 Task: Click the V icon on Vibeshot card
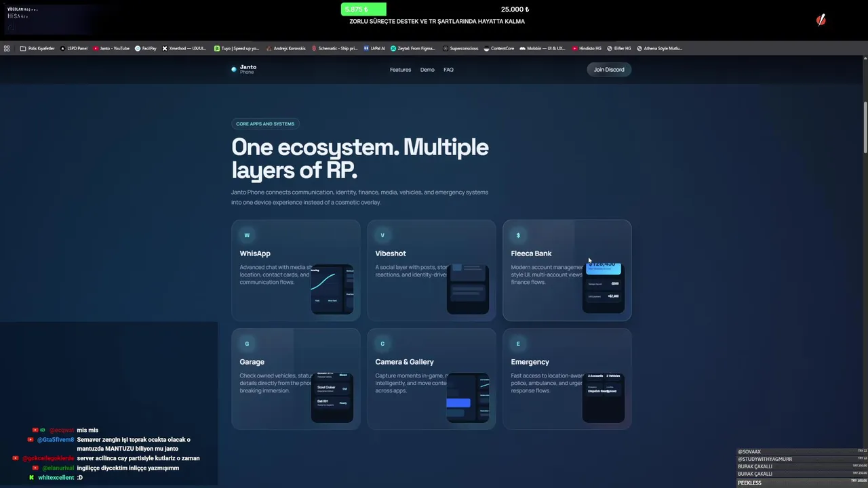[x=382, y=235]
